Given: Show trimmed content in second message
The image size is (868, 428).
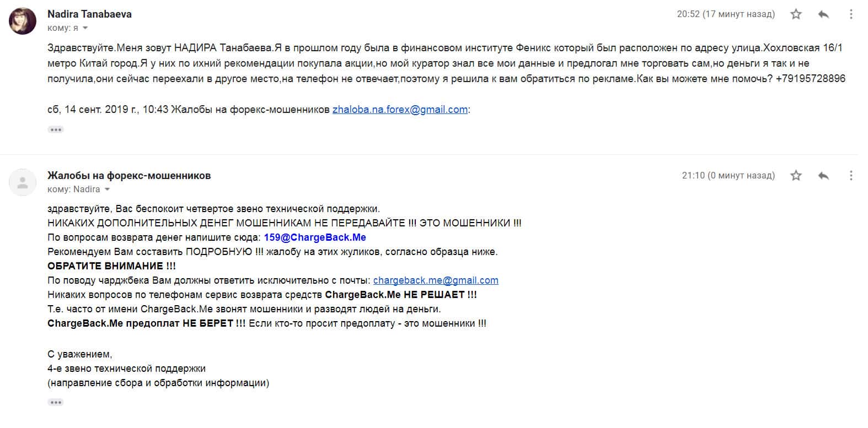Looking at the screenshot, I should coord(56,402).
